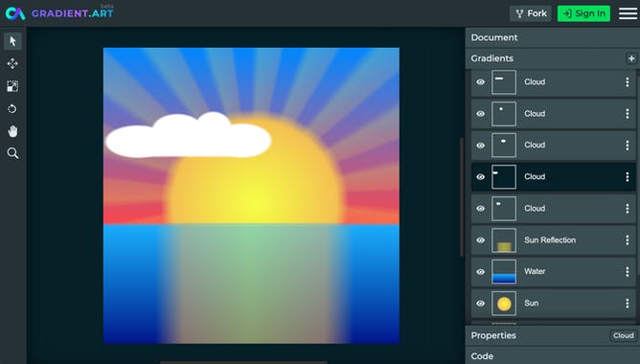Screen dimensions: 640x364
Task: Toggle visibility of the Water layer
Action: point(481,272)
